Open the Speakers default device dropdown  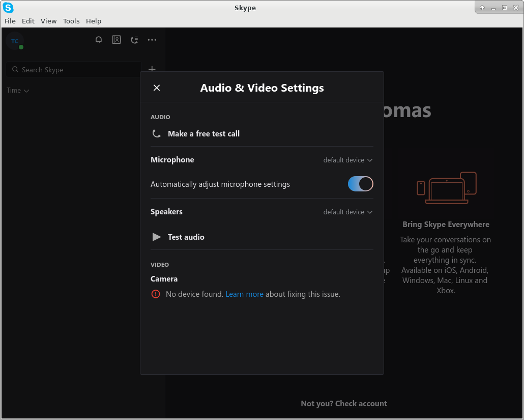pos(348,212)
